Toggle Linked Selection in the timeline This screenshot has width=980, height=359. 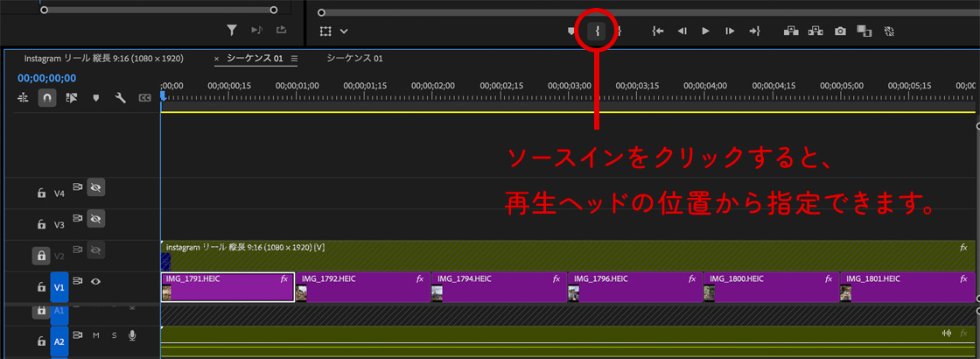tap(72, 98)
